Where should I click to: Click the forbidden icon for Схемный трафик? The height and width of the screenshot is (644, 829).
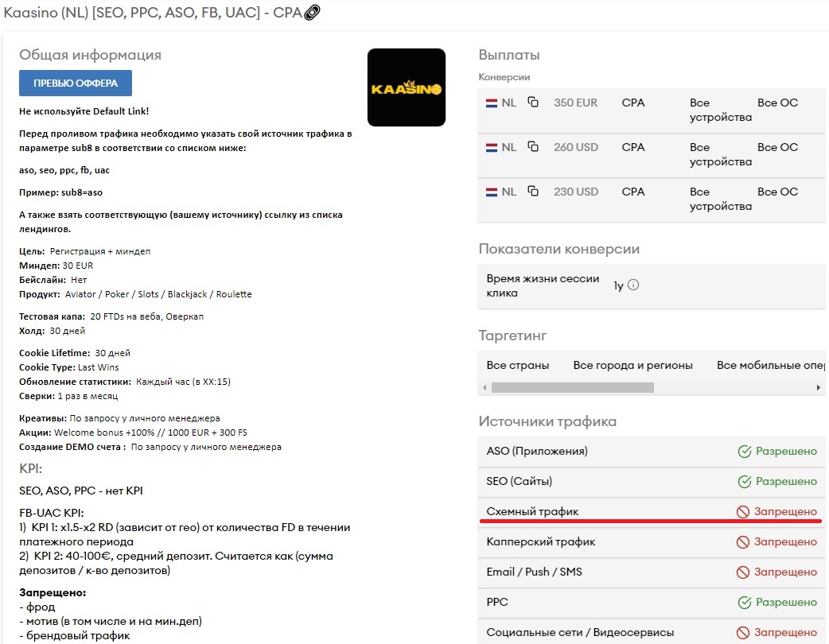[x=743, y=511]
